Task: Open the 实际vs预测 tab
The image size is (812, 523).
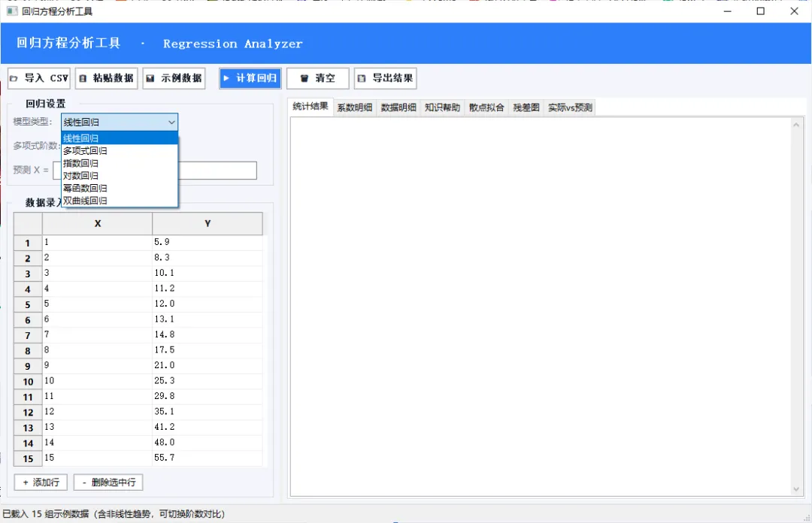Action: tap(570, 107)
